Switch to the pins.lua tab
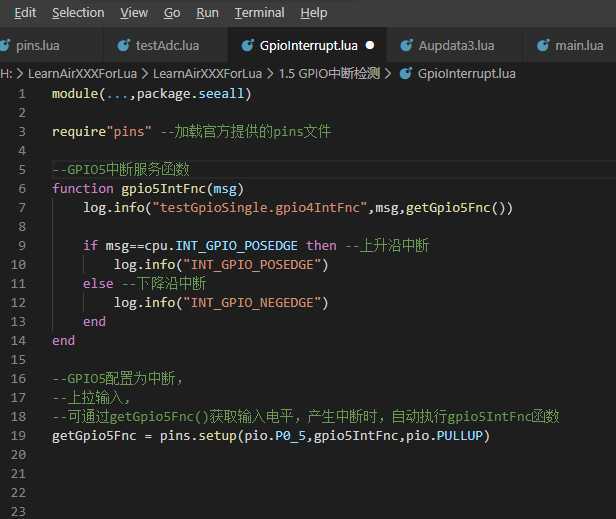The width and height of the screenshot is (616, 519). click(36, 46)
